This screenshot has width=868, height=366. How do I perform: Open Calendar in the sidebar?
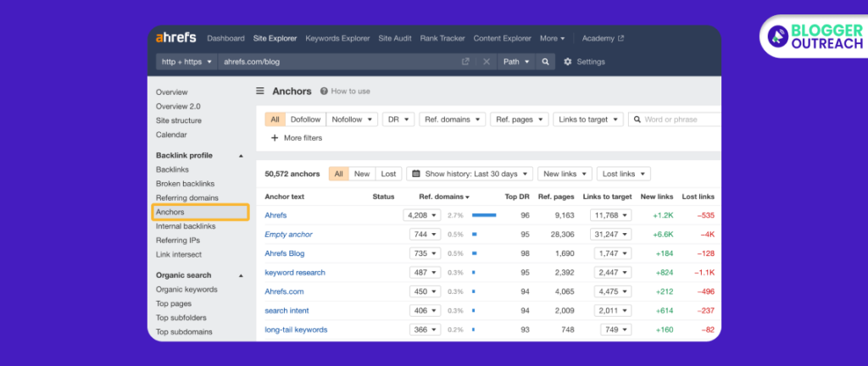click(171, 135)
